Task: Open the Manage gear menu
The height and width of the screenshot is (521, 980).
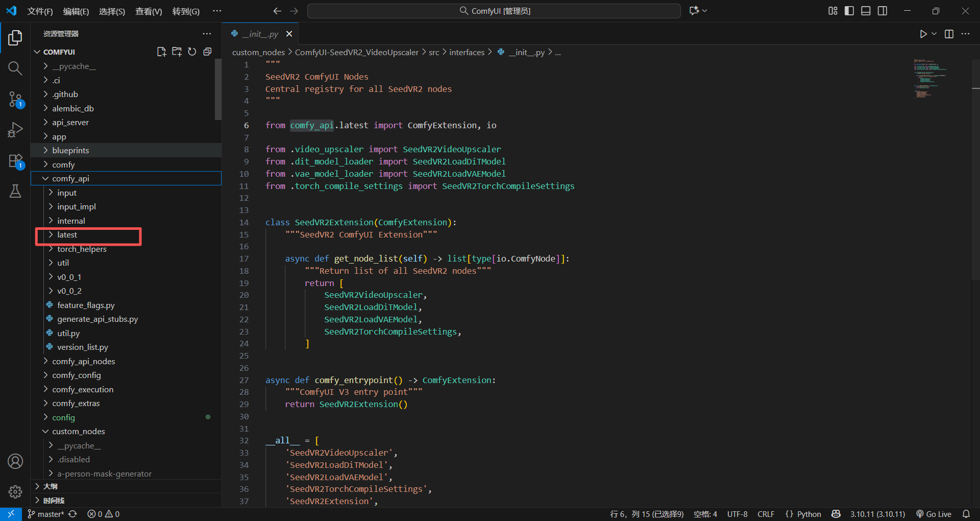Action: click(x=15, y=491)
